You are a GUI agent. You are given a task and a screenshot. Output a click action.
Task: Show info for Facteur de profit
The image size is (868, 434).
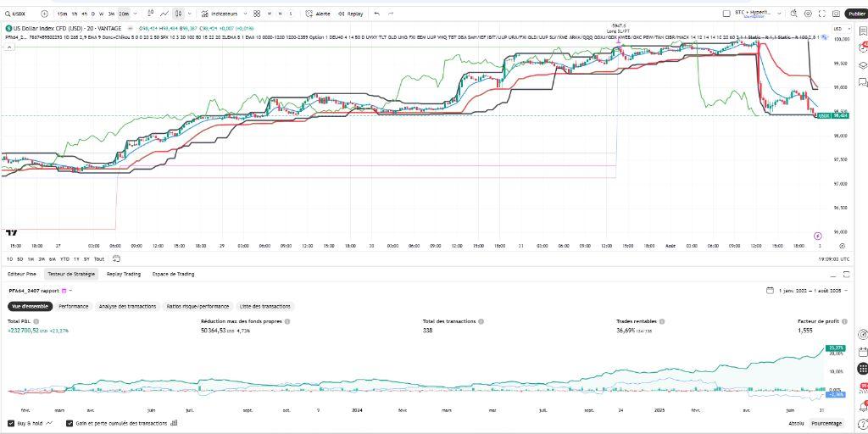[x=844, y=321]
